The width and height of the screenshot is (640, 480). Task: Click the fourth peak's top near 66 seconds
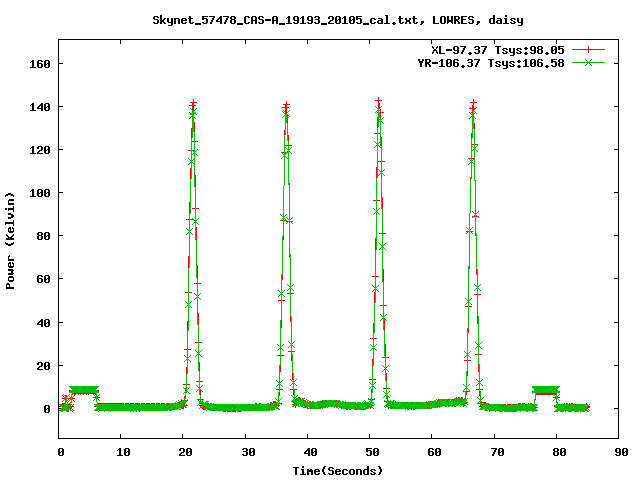tap(473, 104)
